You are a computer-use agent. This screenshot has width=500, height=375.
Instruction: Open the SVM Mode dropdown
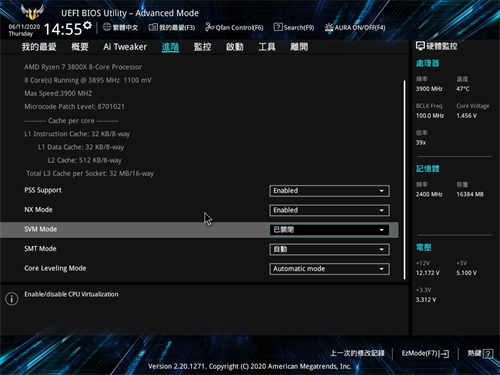pos(329,230)
